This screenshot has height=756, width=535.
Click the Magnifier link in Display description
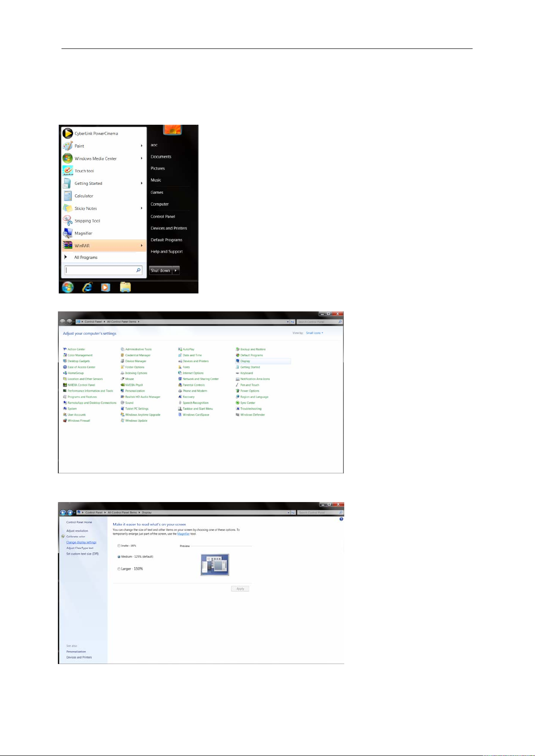coord(183,534)
